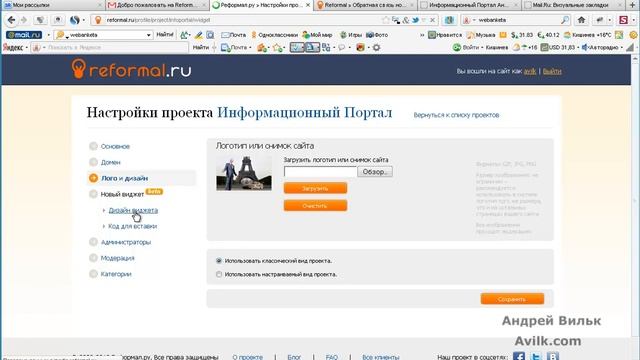Screen dimensions: 640x360
Task: Click the magnifier in the webanketa search box
Action: coord(565,20)
